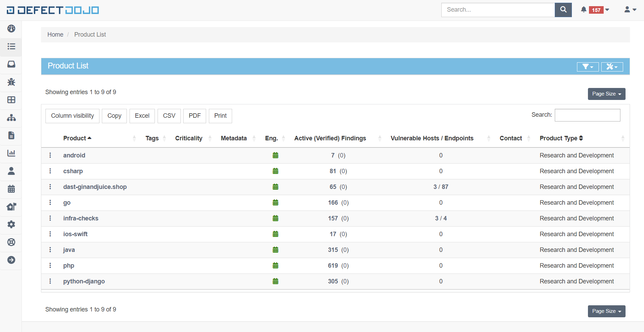The height and width of the screenshot is (332, 644).
Task: Open android row three-dot menu
Action: pos(50,155)
